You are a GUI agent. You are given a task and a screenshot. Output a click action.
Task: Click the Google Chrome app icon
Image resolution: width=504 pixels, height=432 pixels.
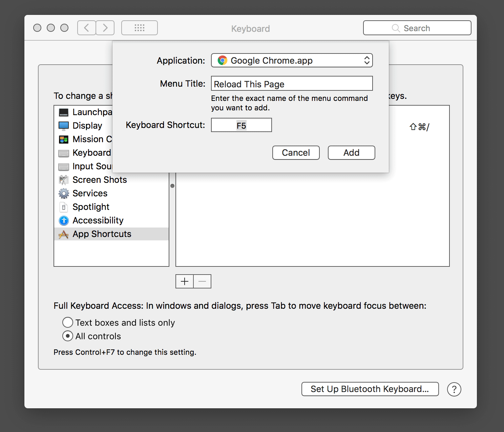tap(222, 61)
